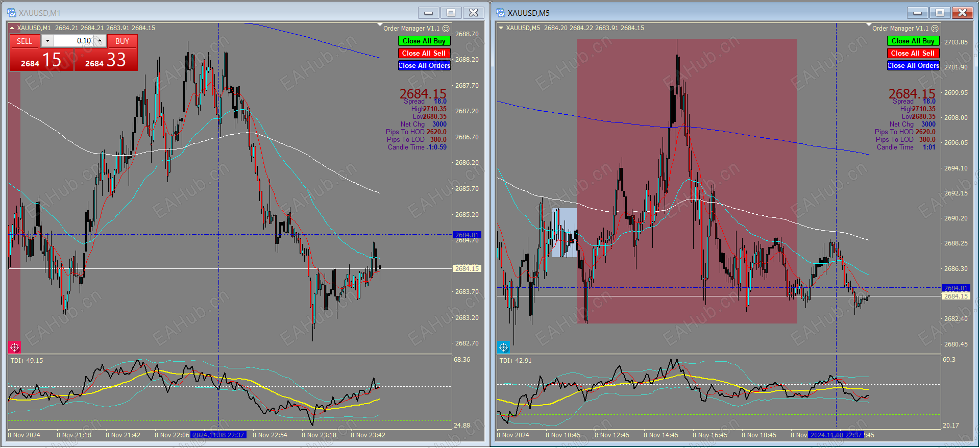This screenshot has height=448, width=980.
Task: Click the 2024.11.08 22:37 time marker on M1 chart
Action: tap(218, 435)
